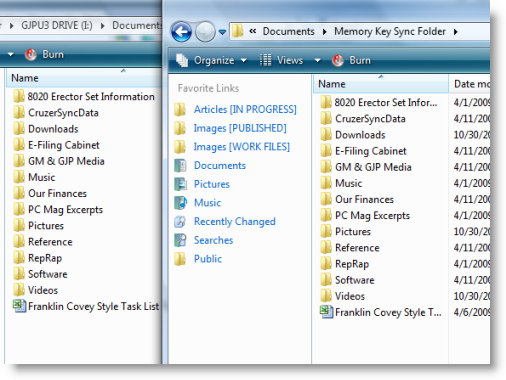Click Our Finances folder icon in back window
506x380 pixels.
click(19, 193)
